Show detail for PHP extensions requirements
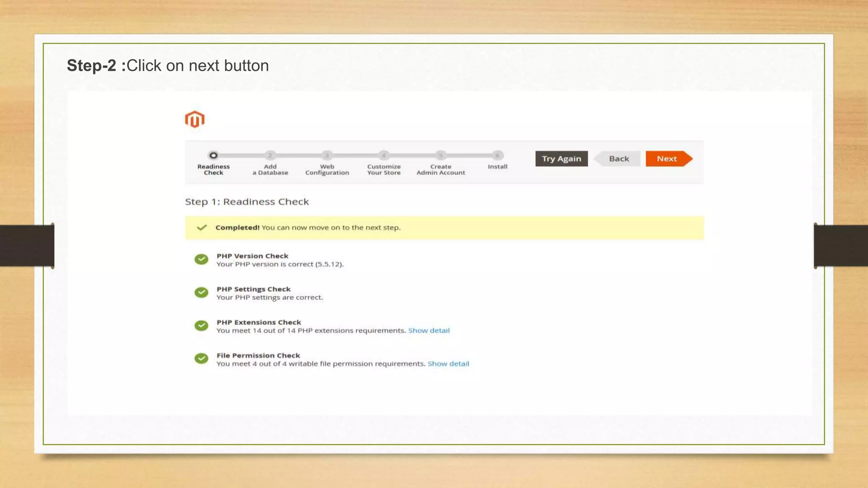 pyautogui.click(x=428, y=330)
